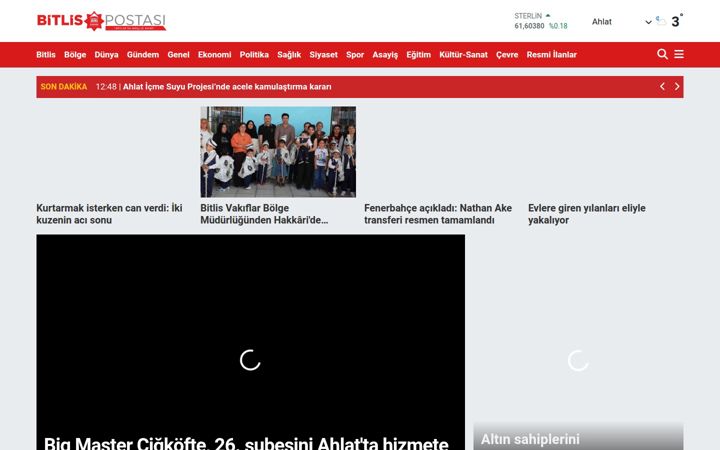The width and height of the screenshot is (720, 450).
Task: Open Kurtarmak isterken can verdi article
Action: pos(109,214)
